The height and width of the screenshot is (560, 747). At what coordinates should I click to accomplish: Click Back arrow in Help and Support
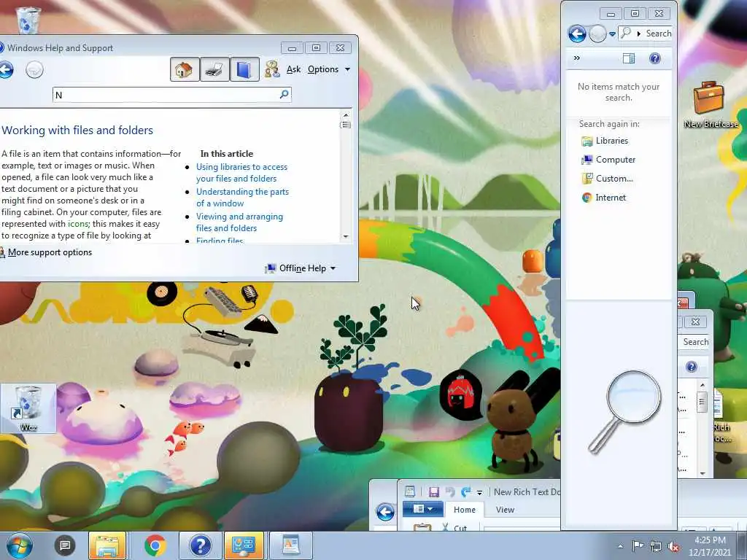(x=5, y=70)
